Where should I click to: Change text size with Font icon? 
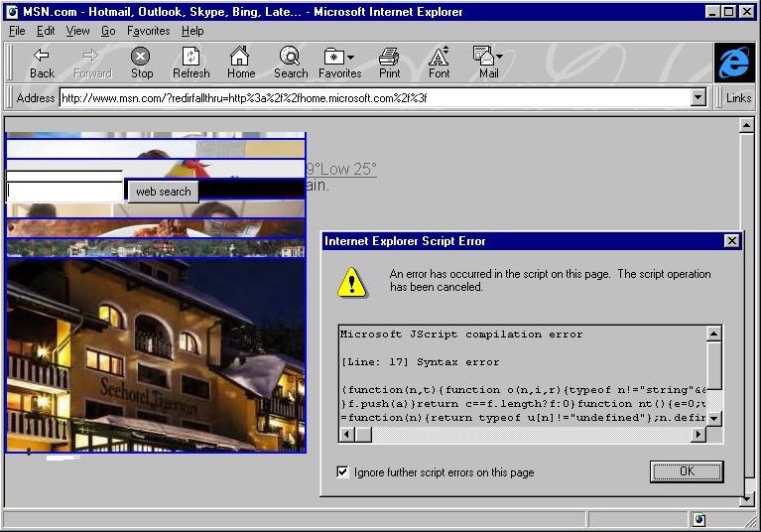pyautogui.click(x=439, y=62)
